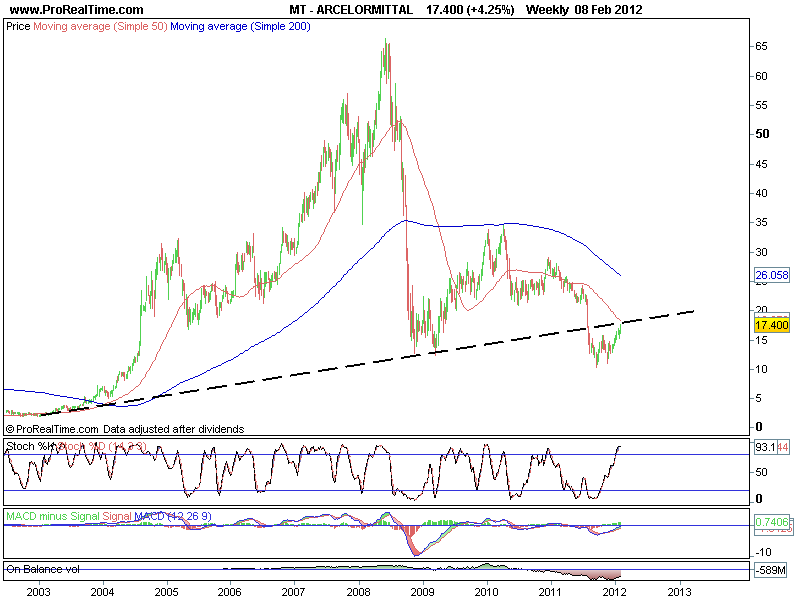Screen dimensions: 800x600
Task: Click the 2009 time axis label
Action: [422, 592]
